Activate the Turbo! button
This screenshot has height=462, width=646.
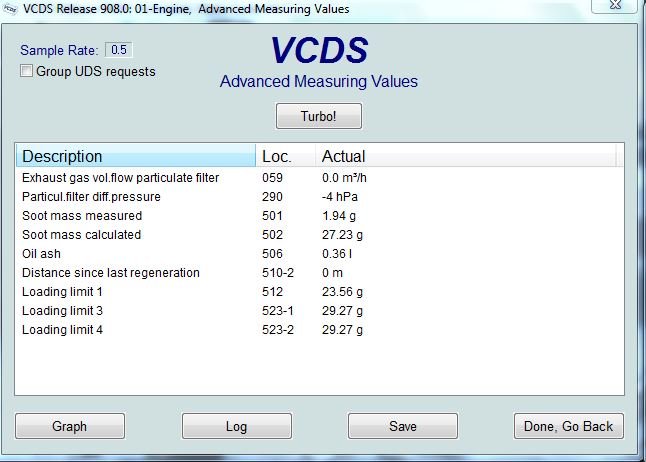[x=319, y=116]
